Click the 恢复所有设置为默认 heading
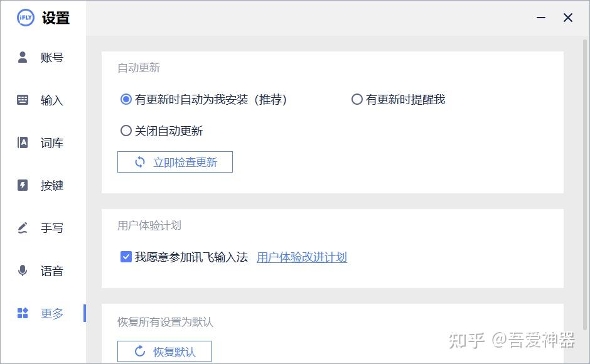Viewport: 590px width, 364px height. [166, 322]
